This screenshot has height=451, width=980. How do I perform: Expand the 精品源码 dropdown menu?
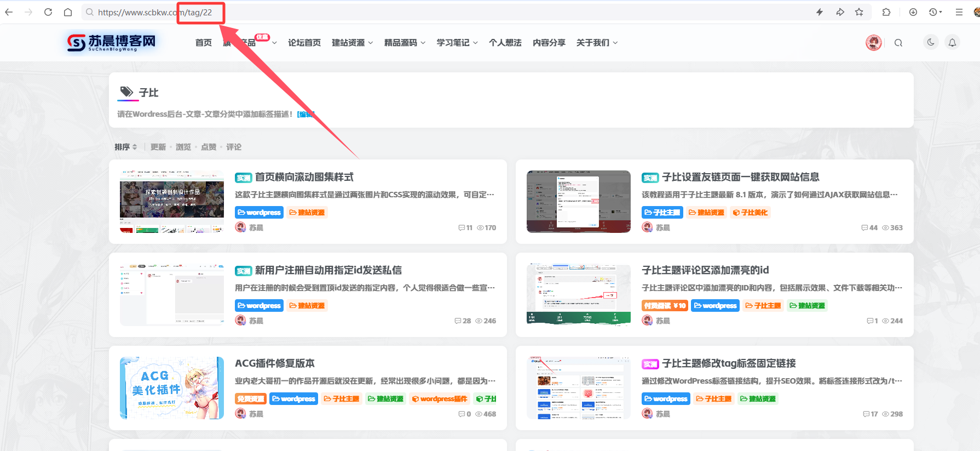(x=405, y=43)
